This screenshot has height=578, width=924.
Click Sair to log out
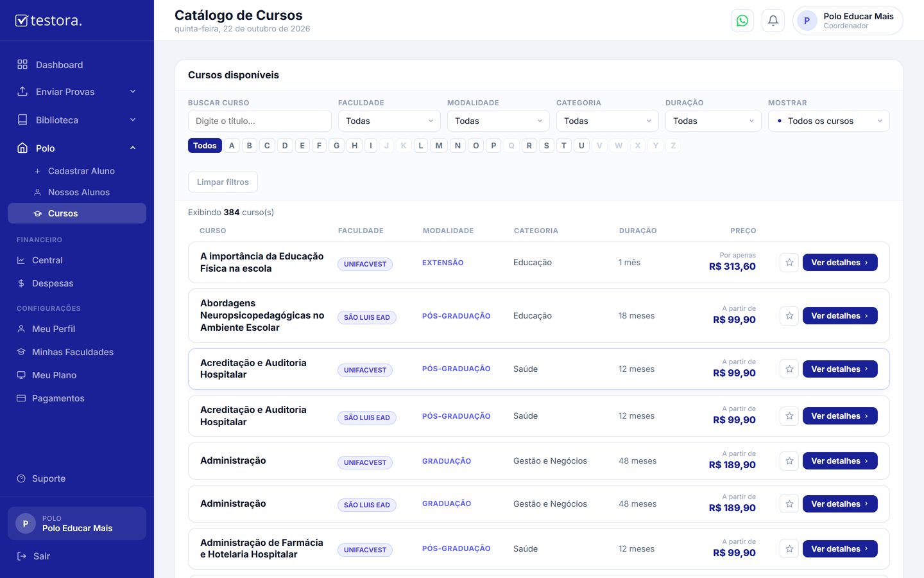tap(77, 556)
